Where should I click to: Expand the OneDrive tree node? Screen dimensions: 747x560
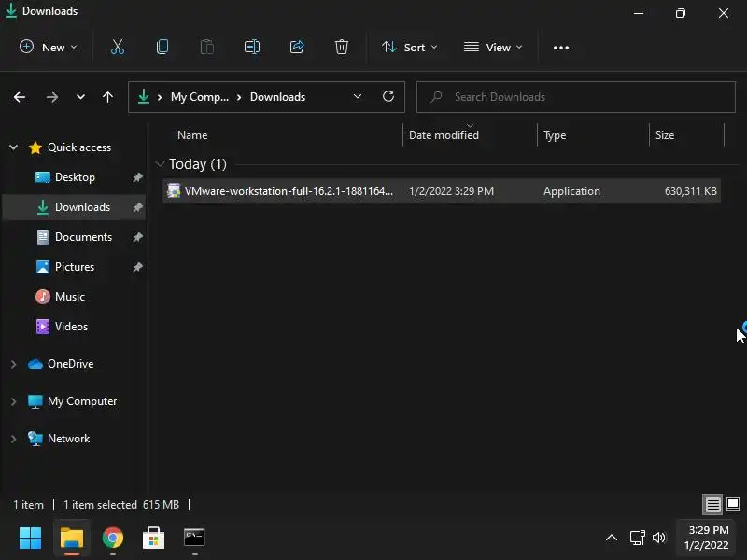tap(13, 364)
